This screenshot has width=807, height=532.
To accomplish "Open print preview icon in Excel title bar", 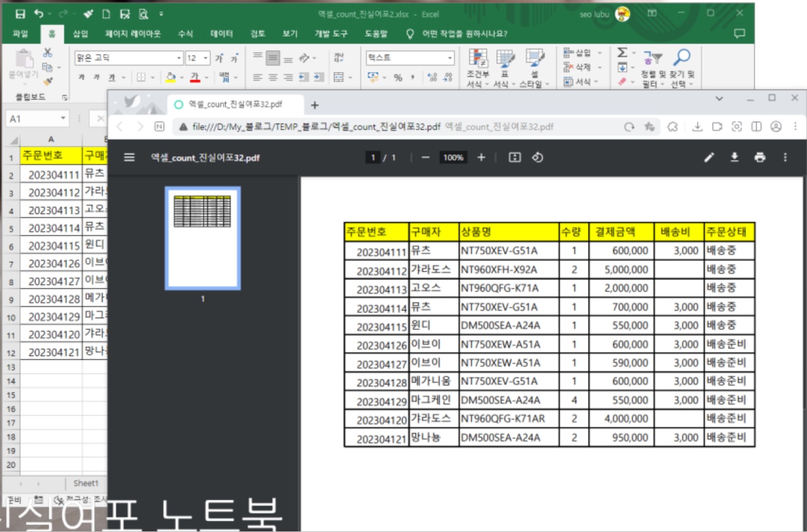I will (143, 14).
